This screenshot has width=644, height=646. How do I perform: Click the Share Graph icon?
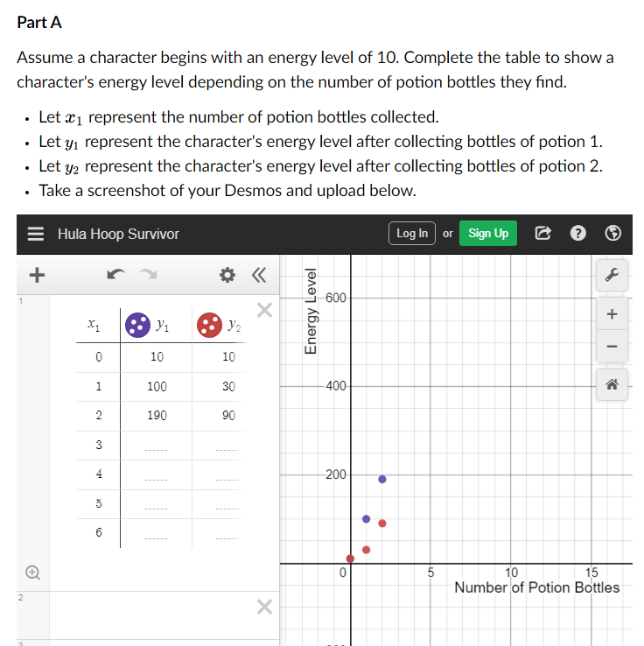[542, 234]
